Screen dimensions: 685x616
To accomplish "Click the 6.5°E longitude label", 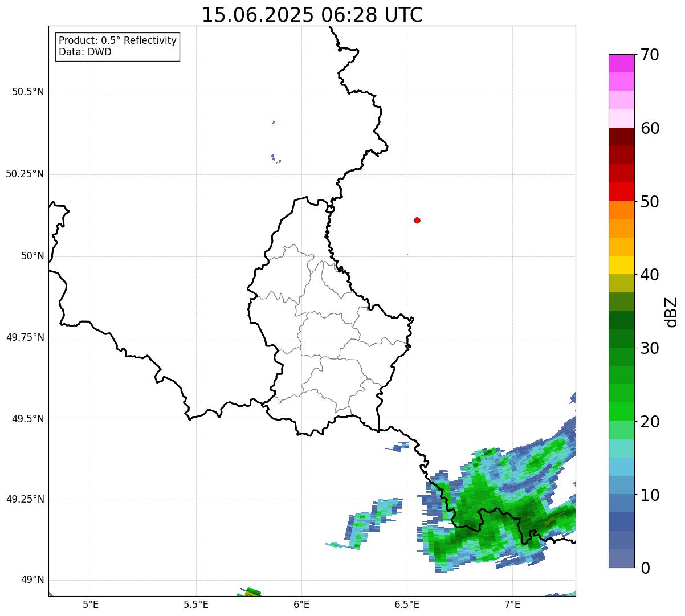I will click(407, 604).
